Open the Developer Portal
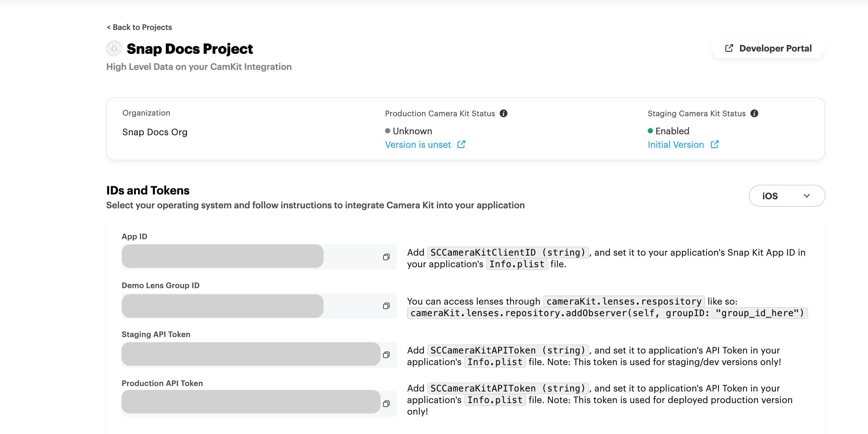The height and width of the screenshot is (434, 868). point(775,48)
